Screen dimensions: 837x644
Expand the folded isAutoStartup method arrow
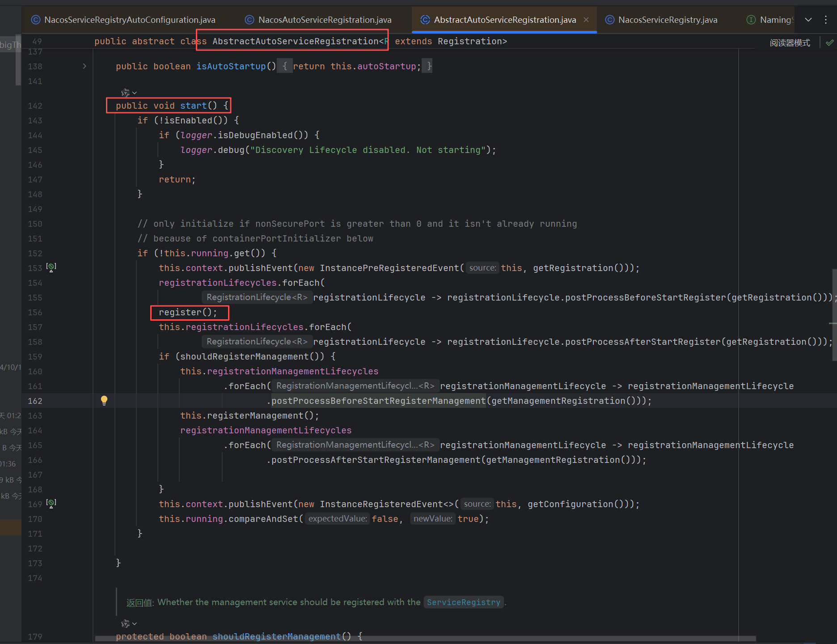tap(85, 66)
